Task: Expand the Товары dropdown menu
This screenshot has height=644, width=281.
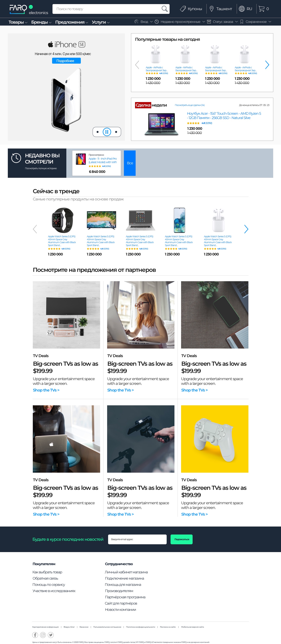Action: 18,22
